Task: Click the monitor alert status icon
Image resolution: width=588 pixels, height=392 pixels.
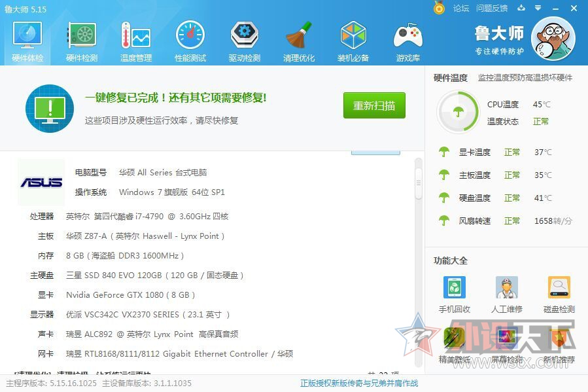Action: pos(50,109)
